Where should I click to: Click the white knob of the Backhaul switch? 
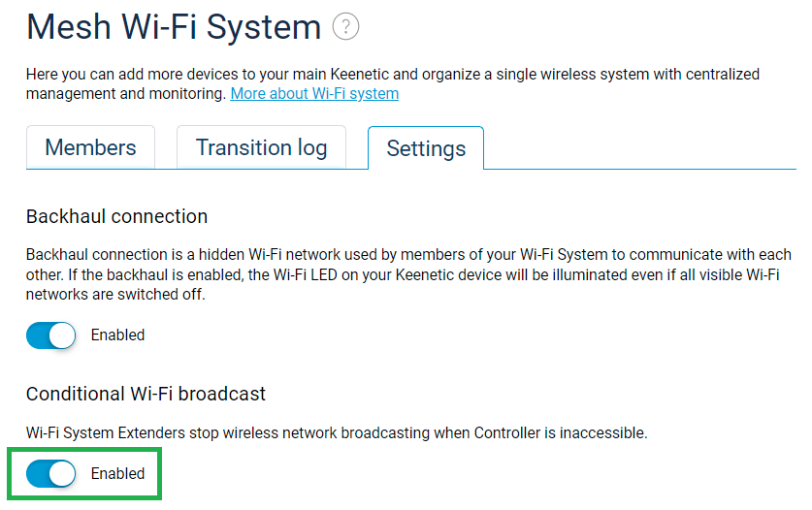62,335
